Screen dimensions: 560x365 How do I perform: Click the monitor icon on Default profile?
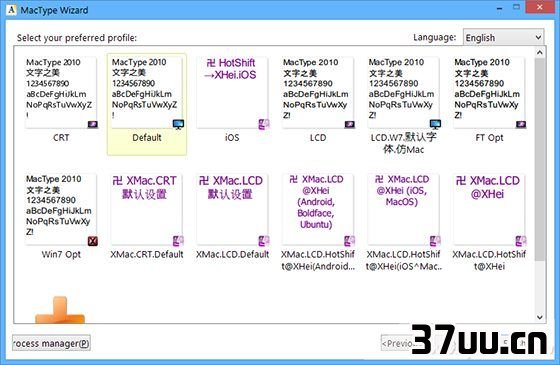coord(178,124)
